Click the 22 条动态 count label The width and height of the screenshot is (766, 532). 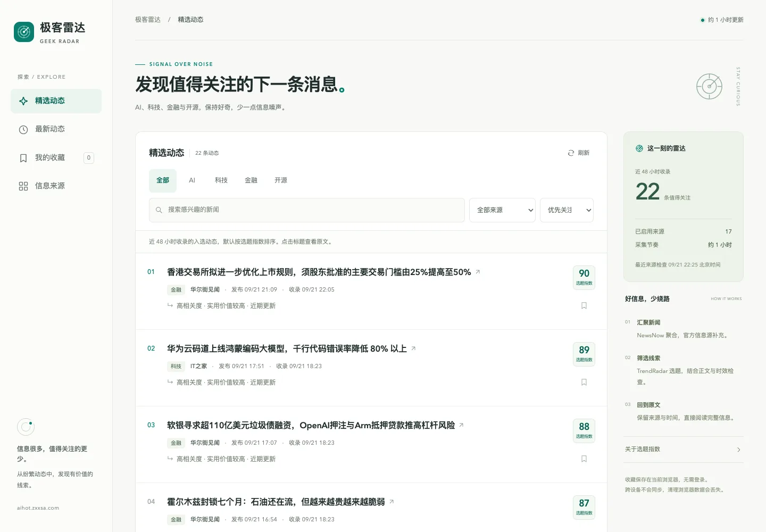[x=207, y=153]
